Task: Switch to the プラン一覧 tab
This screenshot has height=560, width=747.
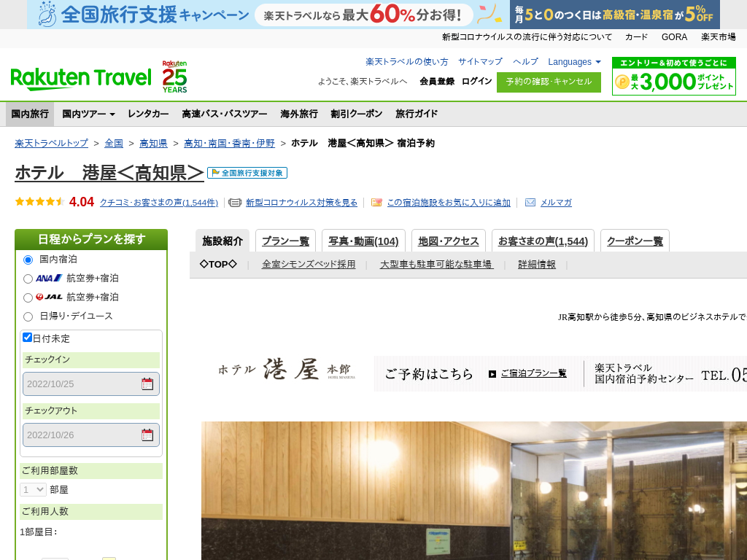Action: pyautogui.click(x=285, y=241)
